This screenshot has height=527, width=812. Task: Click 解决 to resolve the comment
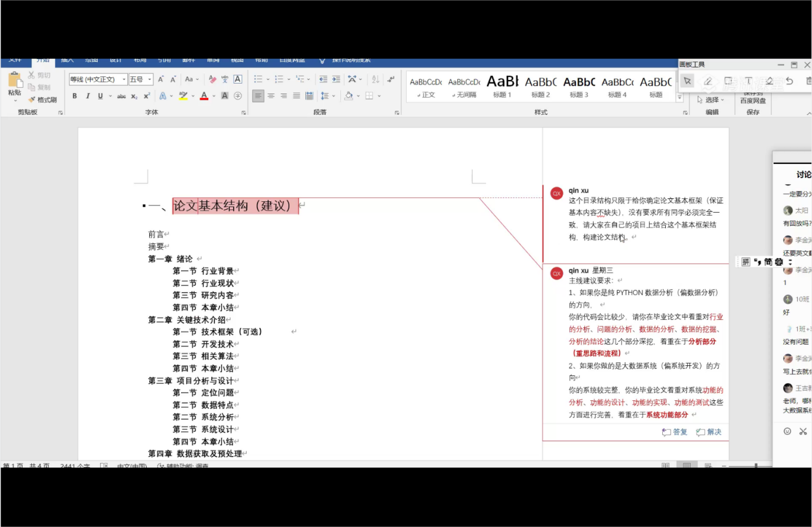tap(709, 432)
